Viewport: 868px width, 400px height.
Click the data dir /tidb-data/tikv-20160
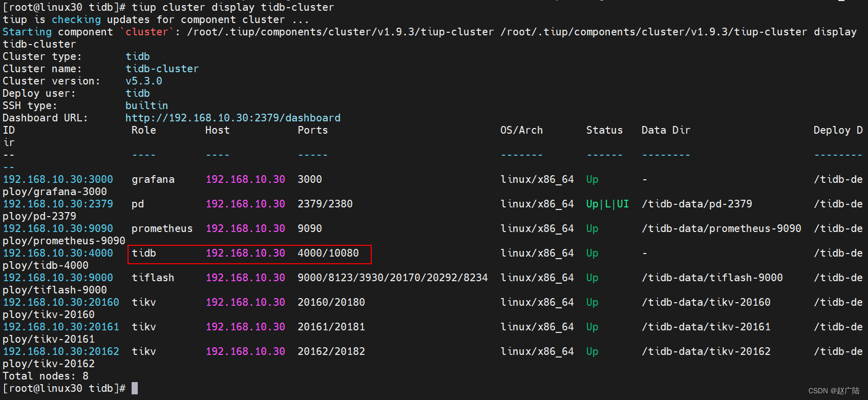pyautogui.click(x=706, y=302)
